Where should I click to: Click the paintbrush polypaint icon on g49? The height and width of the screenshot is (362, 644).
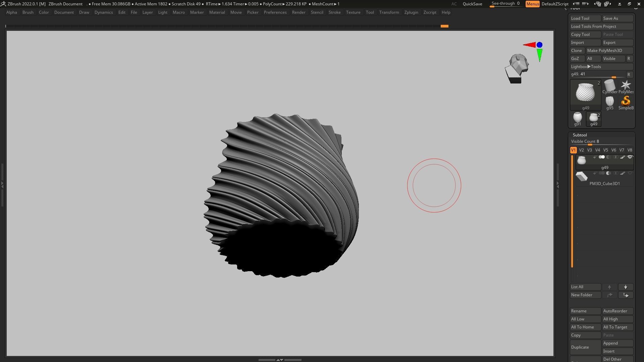click(x=623, y=157)
